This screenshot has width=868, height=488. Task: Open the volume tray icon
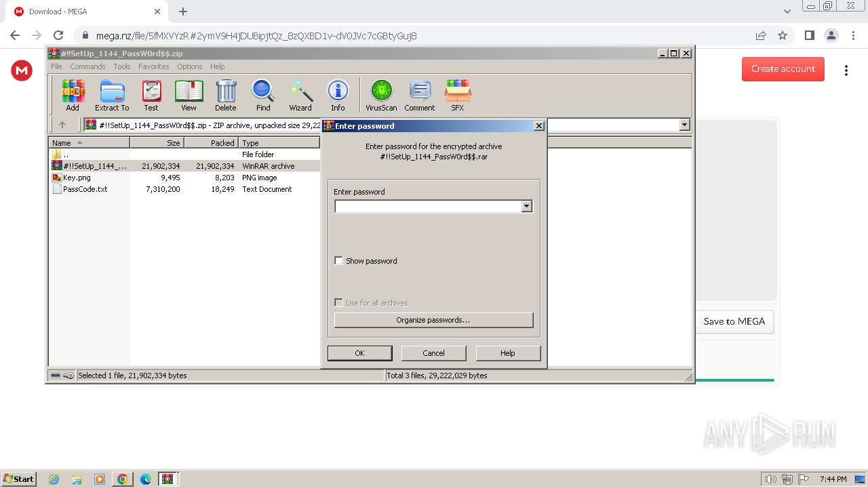click(x=770, y=479)
